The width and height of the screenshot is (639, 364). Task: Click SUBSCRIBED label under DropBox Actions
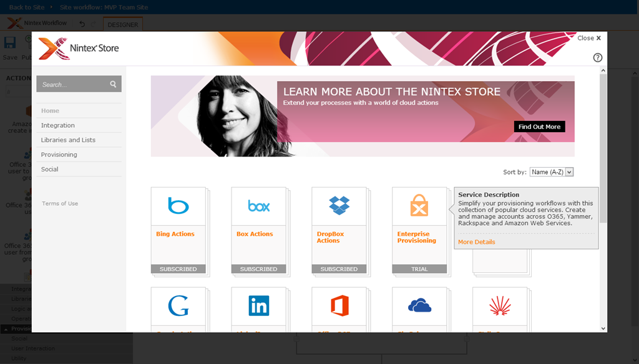(339, 269)
